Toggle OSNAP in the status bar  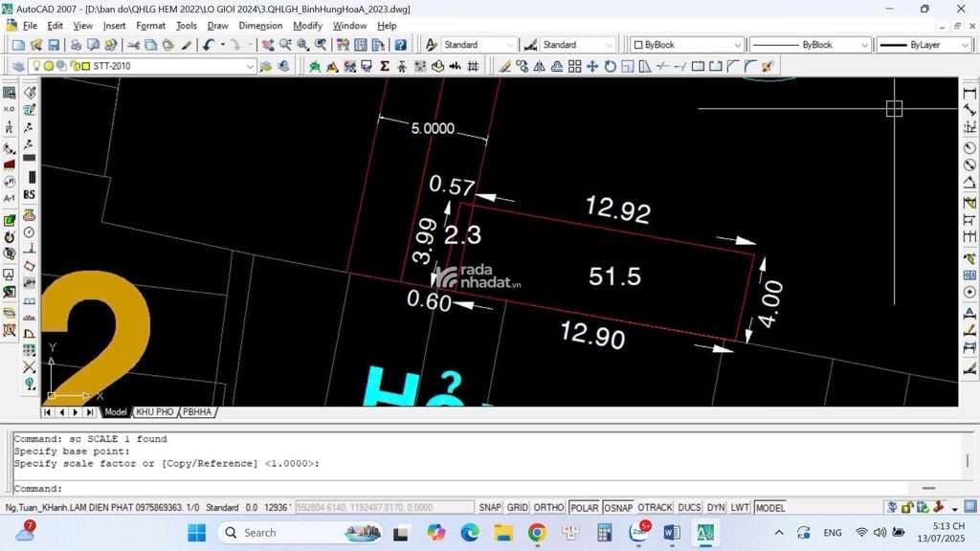coord(618,508)
